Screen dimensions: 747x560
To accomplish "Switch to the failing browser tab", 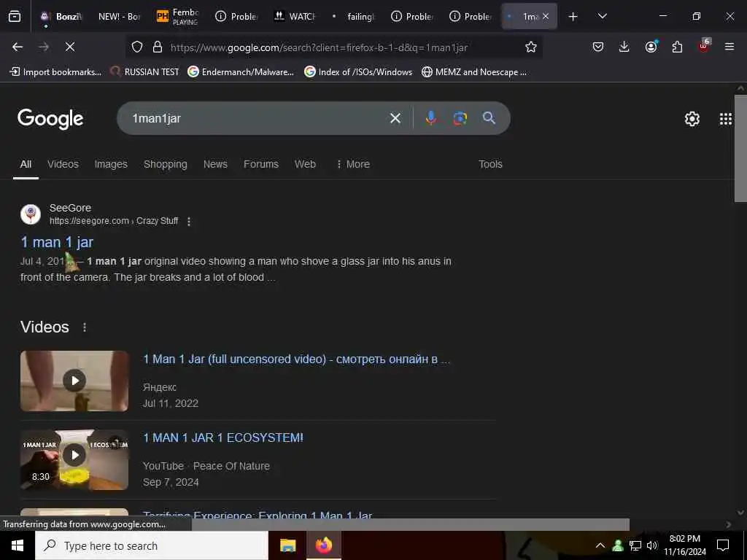I will 354,17.
